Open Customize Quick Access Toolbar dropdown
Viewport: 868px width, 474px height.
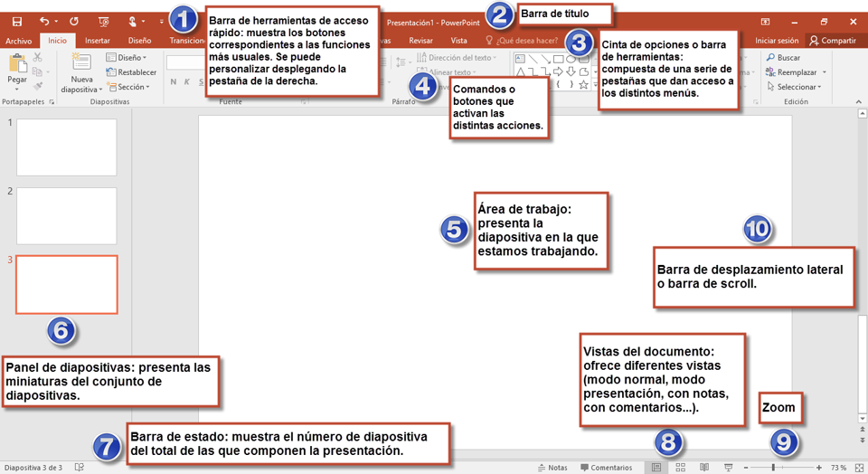tap(162, 22)
